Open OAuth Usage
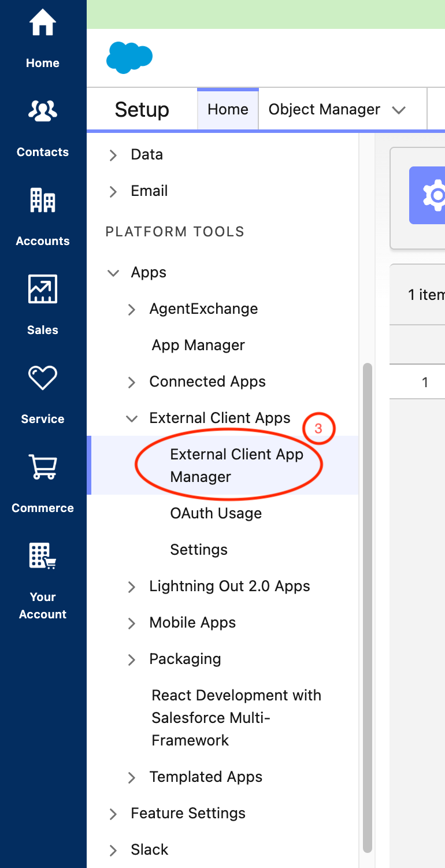The image size is (445, 868). click(216, 513)
